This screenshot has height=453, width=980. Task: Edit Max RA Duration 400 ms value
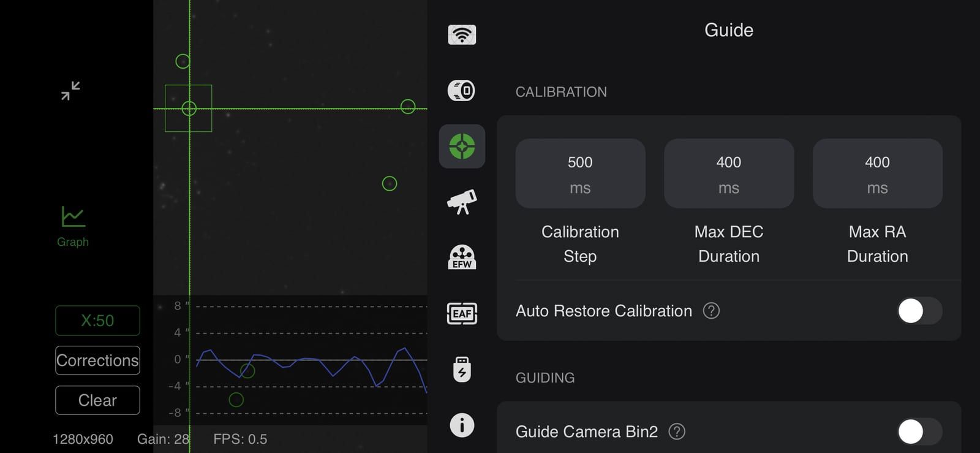coord(877,173)
